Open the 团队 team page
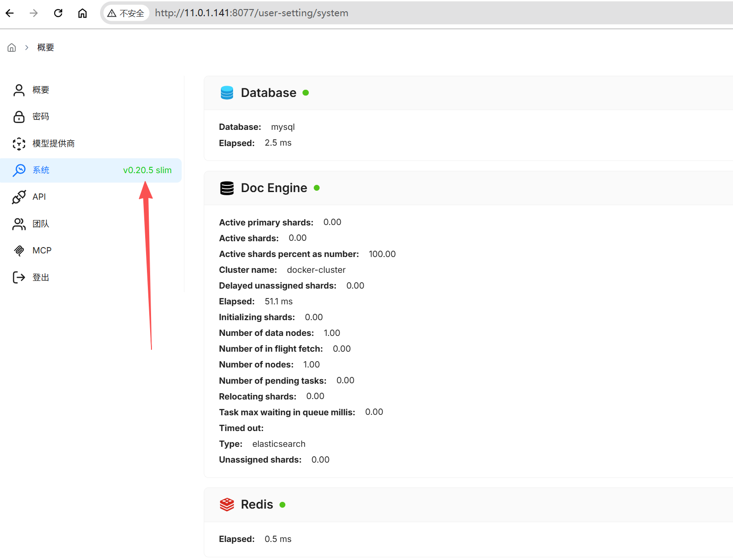This screenshot has width=733, height=560. click(x=91, y=224)
